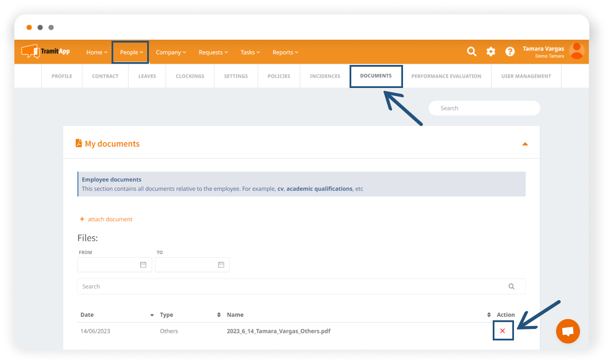Open the FROM date calendar picker

(x=143, y=265)
